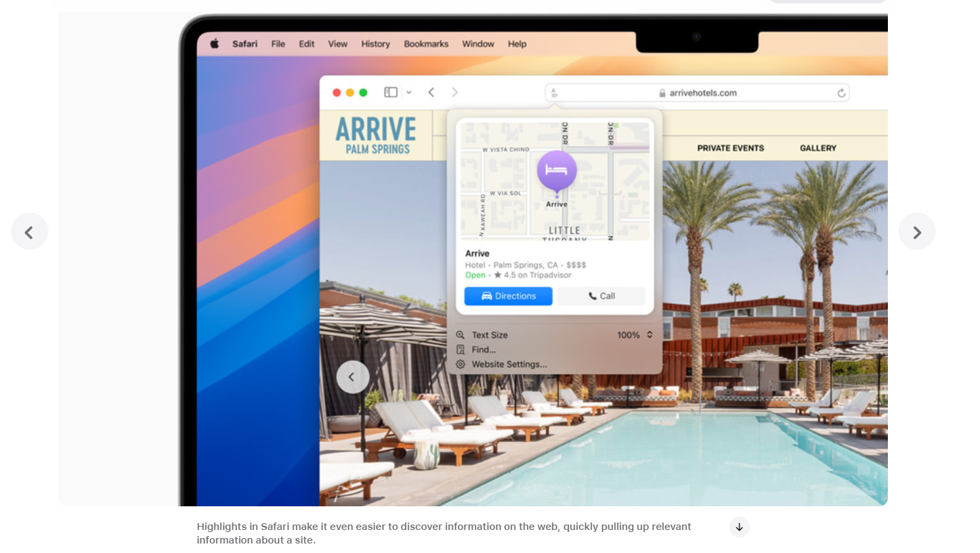This screenshot has width=980, height=553.
Task: Click 'Hotel · Palm Springs, CA' text
Action: point(512,265)
